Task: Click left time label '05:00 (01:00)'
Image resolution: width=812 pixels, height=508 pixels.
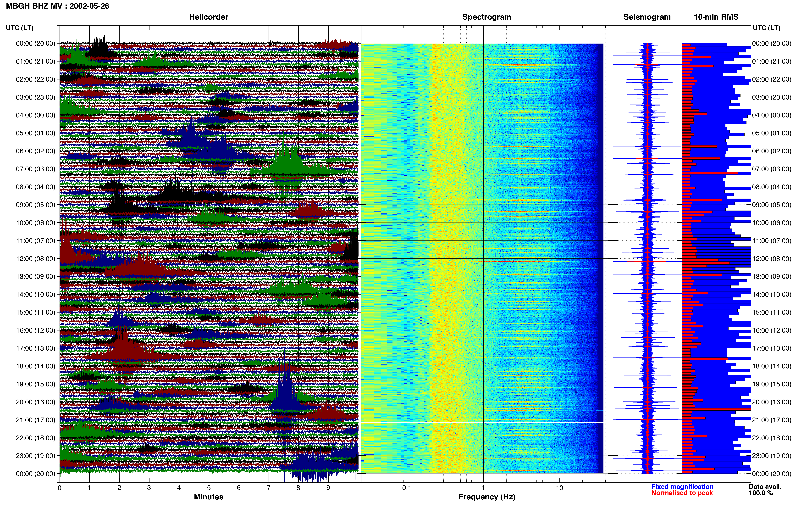Action: tap(36, 133)
